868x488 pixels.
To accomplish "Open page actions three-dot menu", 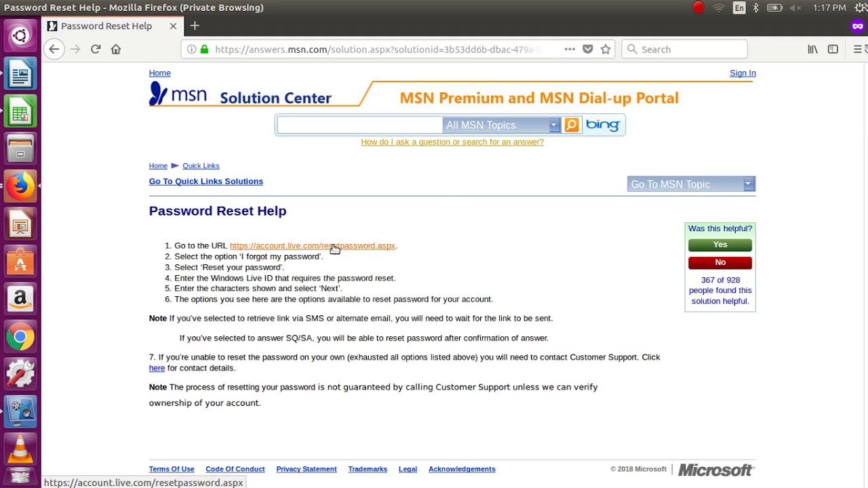I will [570, 49].
